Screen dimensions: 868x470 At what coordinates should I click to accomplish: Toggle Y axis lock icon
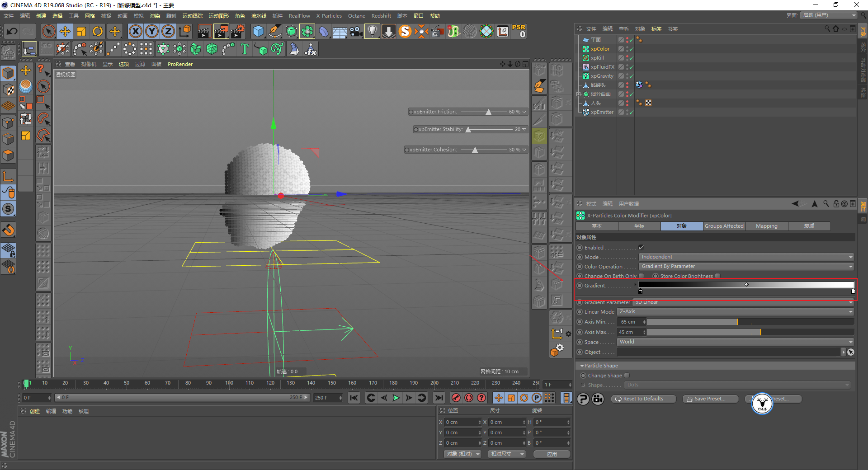[x=151, y=31]
